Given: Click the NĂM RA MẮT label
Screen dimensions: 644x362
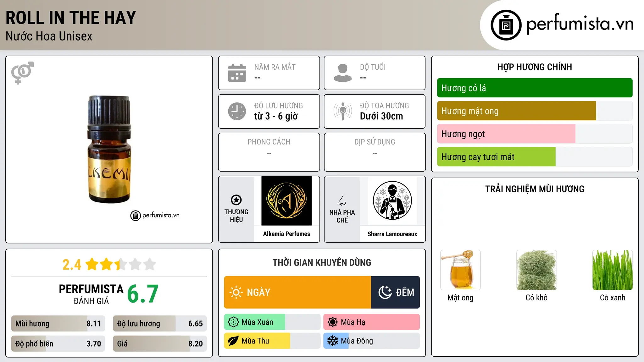Looking at the screenshot, I should tap(275, 67).
